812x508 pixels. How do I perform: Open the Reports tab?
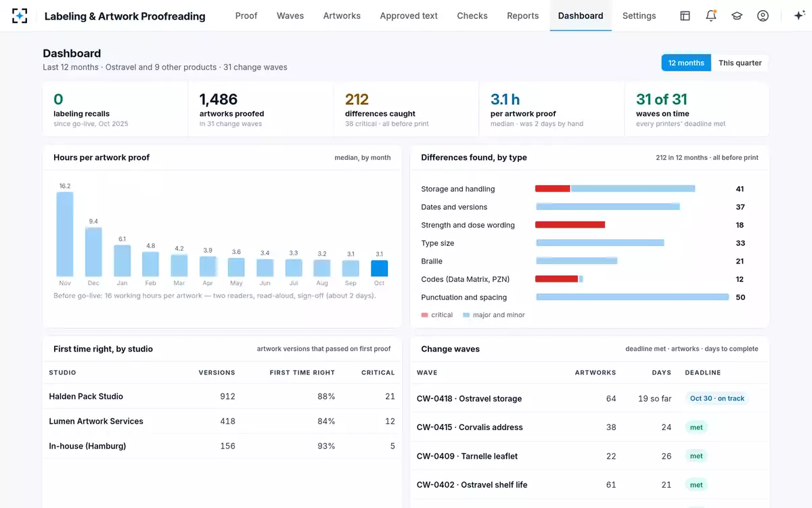(523, 16)
